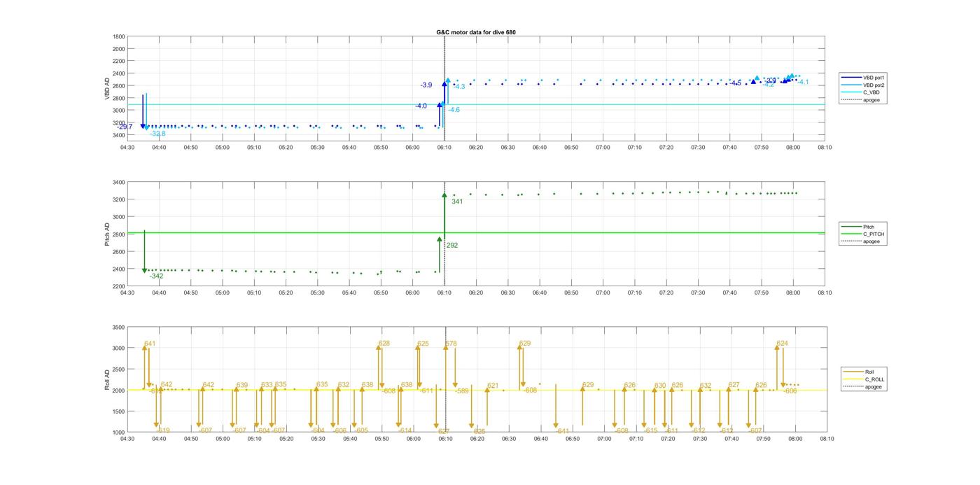This screenshot has width=980, height=485.
Task: Click the dark blue line sample beside VBD pot1
Action: [851, 77]
